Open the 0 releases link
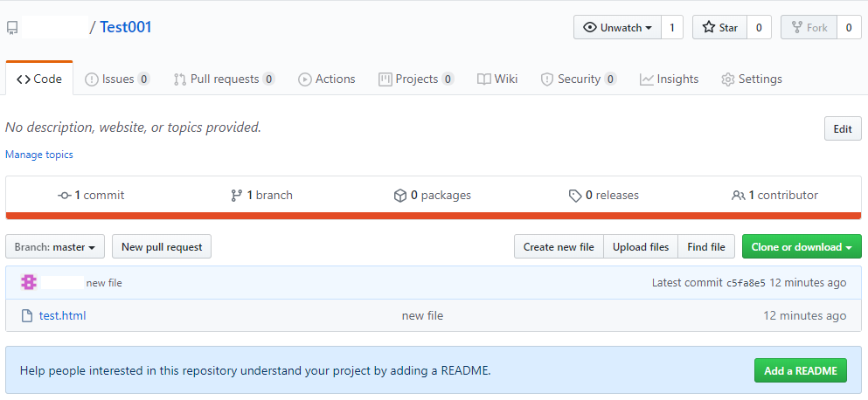Screen dimensions: 868x400 [603, 196]
